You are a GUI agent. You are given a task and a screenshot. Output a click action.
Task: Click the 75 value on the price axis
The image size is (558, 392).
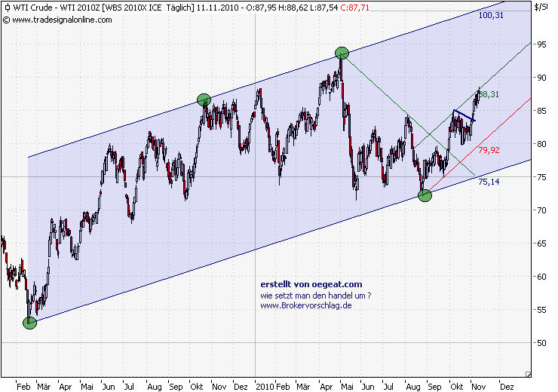coord(541,177)
